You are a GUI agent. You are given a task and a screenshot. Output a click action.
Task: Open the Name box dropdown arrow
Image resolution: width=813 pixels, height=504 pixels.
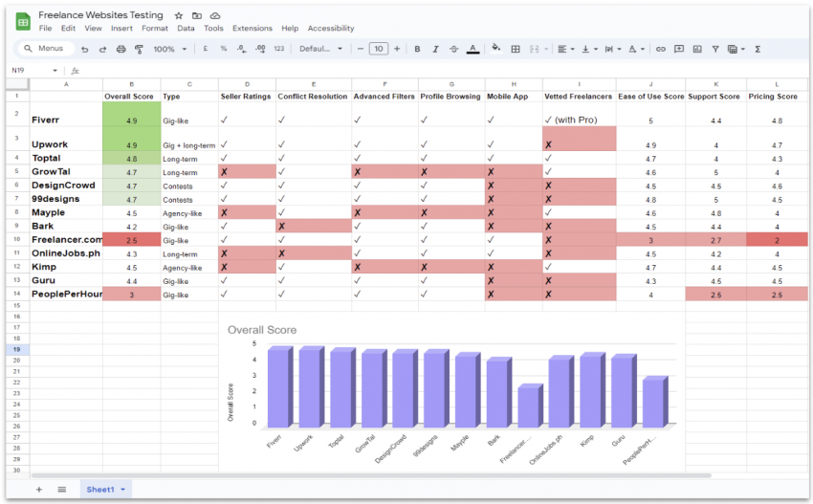[x=55, y=71]
